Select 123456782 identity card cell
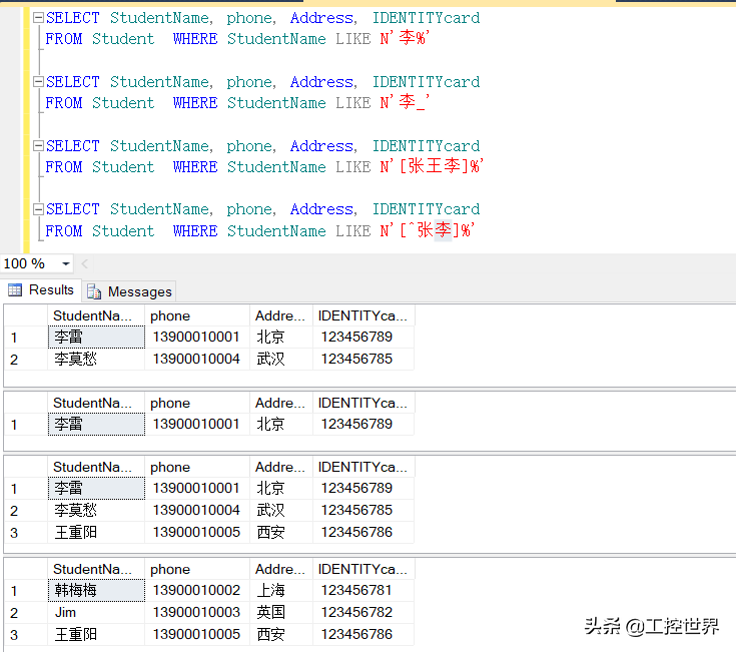 point(363,613)
